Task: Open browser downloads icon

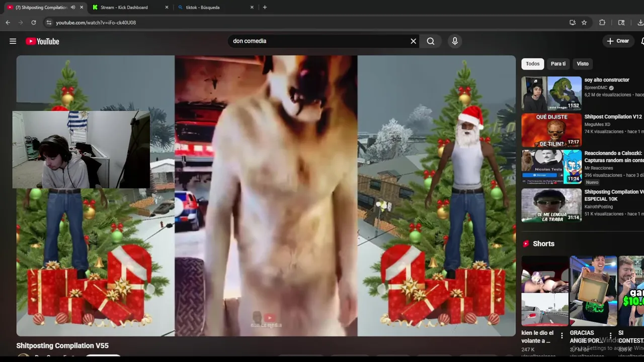Action: [x=640, y=23]
